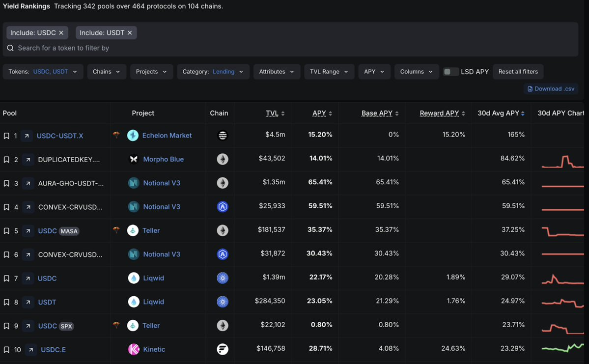
Task: Click the Aptos chain icon in row 1
Action: (223, 135)
